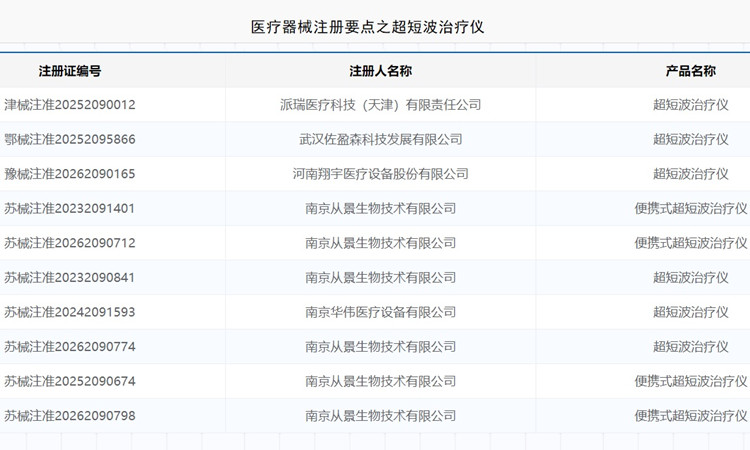Click registrant name in row 苏械注准20232091401
The height and width of the screenshot is (450, 750).
click(x=380, y=209)
